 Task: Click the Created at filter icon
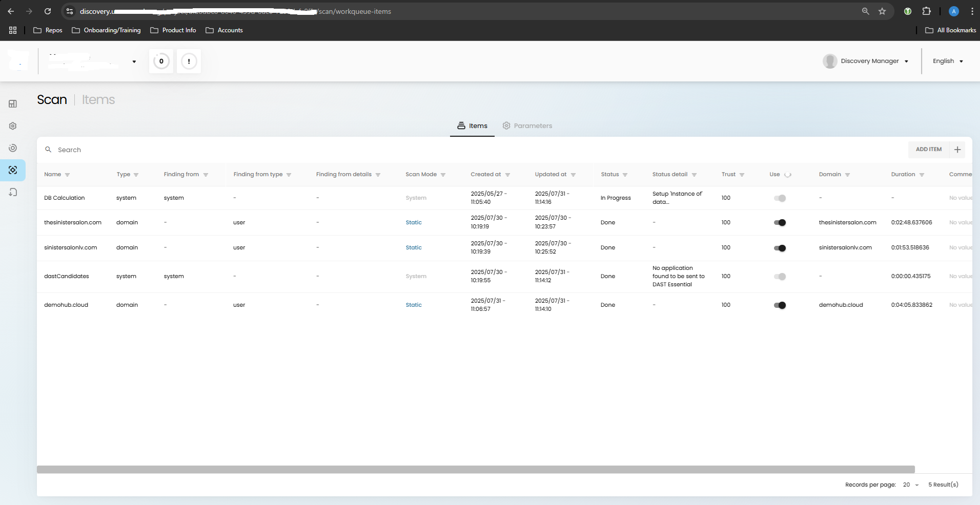(507, 175)
